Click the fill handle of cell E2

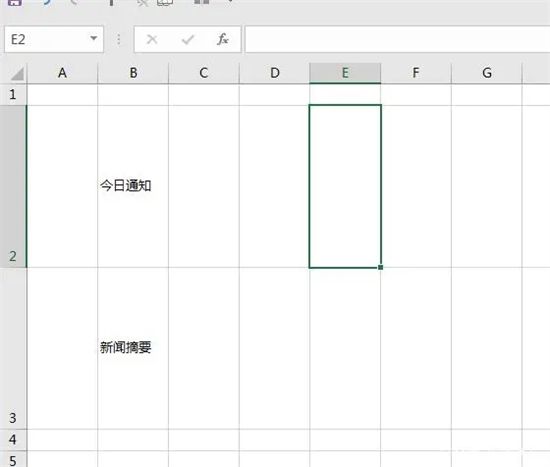(381, 267)
